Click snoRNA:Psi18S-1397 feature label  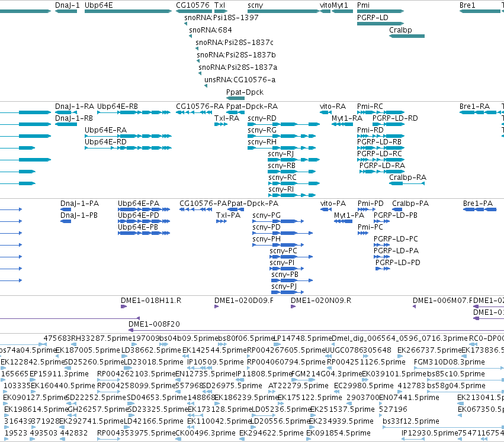point(221,18)
